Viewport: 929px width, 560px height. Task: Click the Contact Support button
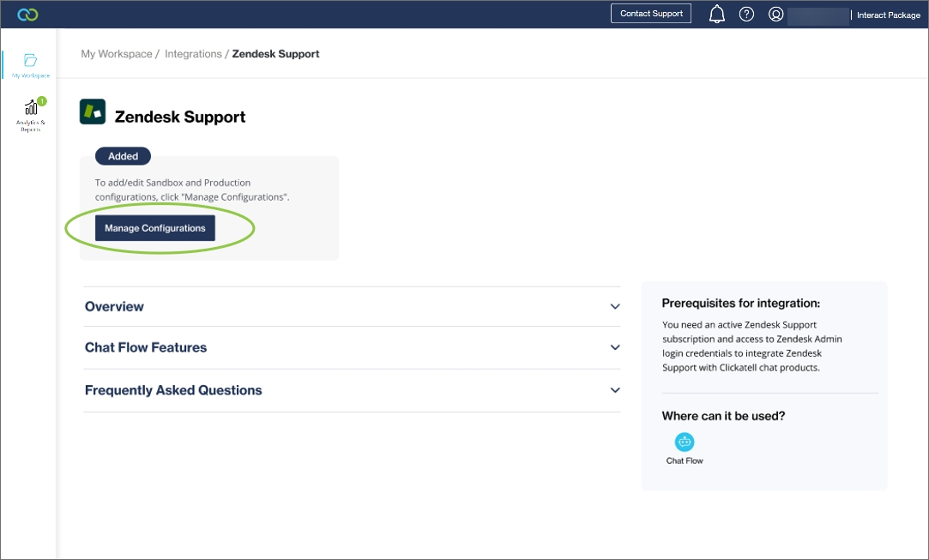pos(651,14)
